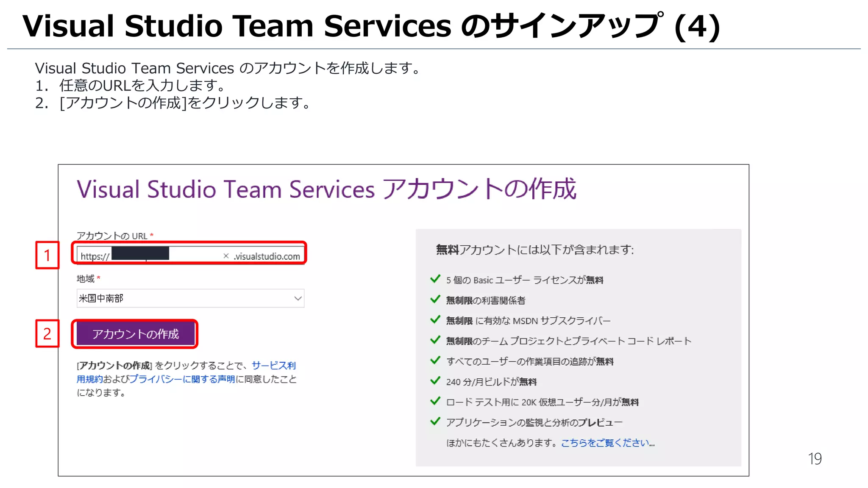Clear the URL field with the X icon

[226, 256]
